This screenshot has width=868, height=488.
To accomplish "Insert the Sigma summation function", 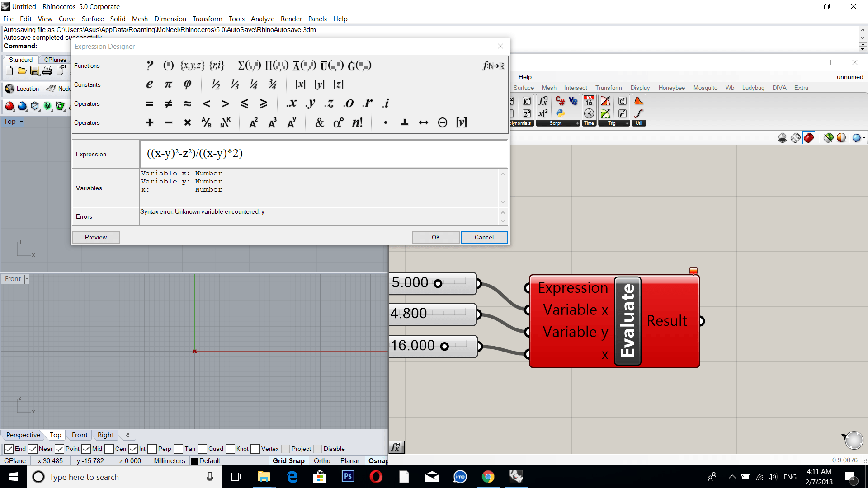I will (x=249, y=66).
